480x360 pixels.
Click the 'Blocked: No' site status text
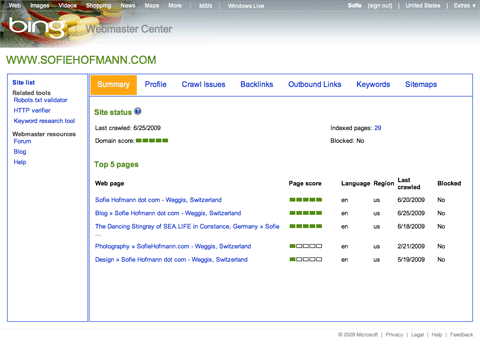347,141
